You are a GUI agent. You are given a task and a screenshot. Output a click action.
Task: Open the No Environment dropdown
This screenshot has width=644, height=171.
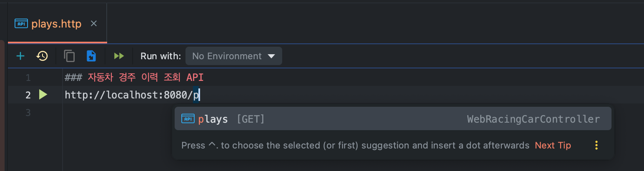click(233, 56)
